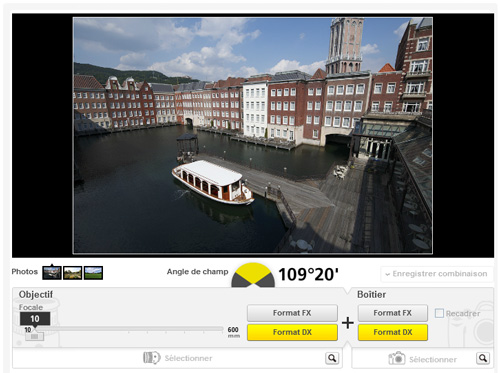500x373 pixels.
Task: Click the plus sign between format buttons
Action: [x=348, y=323]
